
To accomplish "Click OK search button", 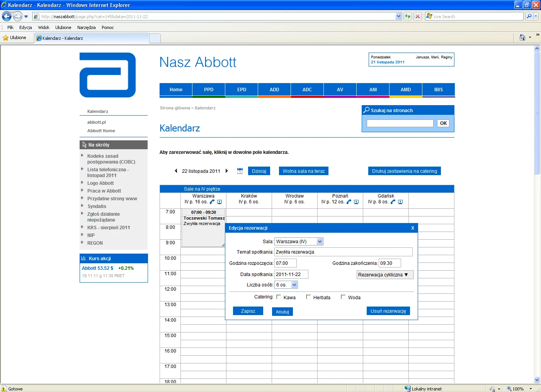I will pyautogui.click(x=443, y=123).
